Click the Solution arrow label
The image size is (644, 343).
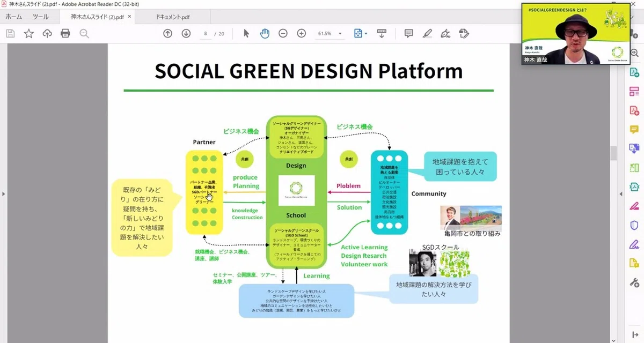pyautogui.click(x=349, y=207)
